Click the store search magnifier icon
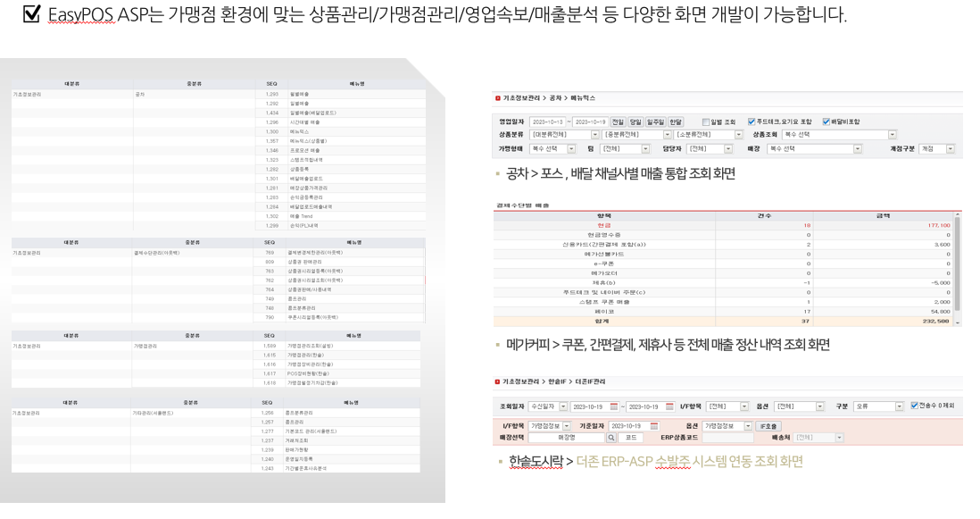This screenshot has width=980, height=519. 611,439
